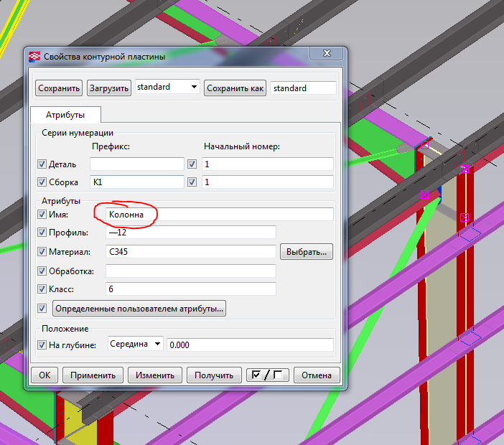Close the contour plate properties dialog

pyautogui.click(x=326, y=53)
